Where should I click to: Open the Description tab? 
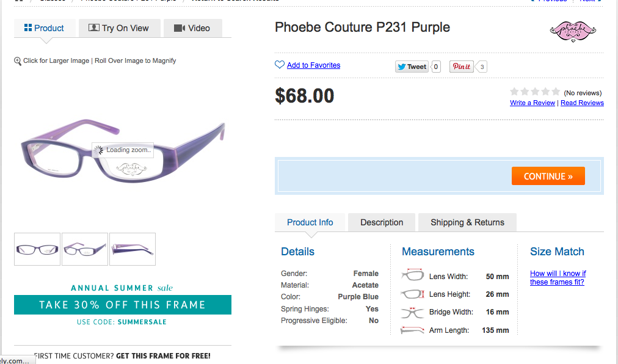tap(382, 222)
